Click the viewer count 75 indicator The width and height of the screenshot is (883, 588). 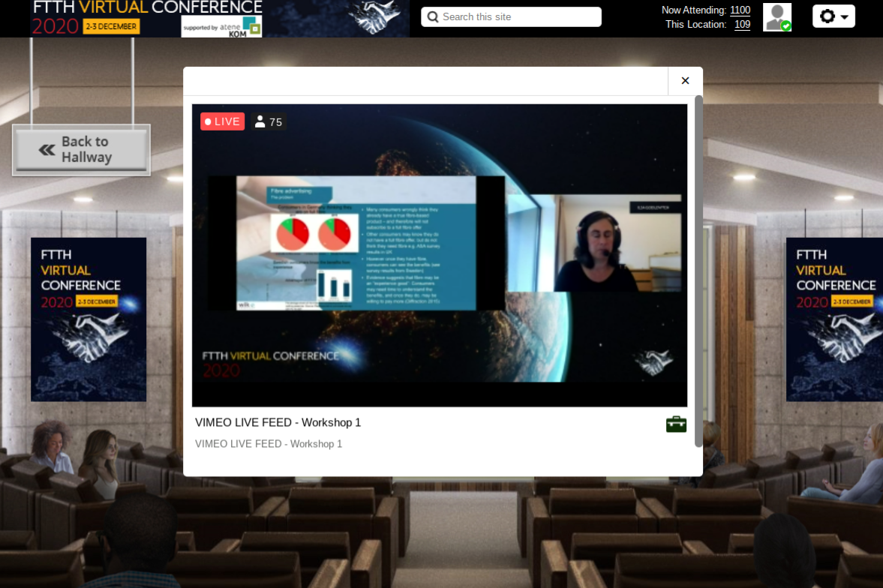[x=269, y=121]
